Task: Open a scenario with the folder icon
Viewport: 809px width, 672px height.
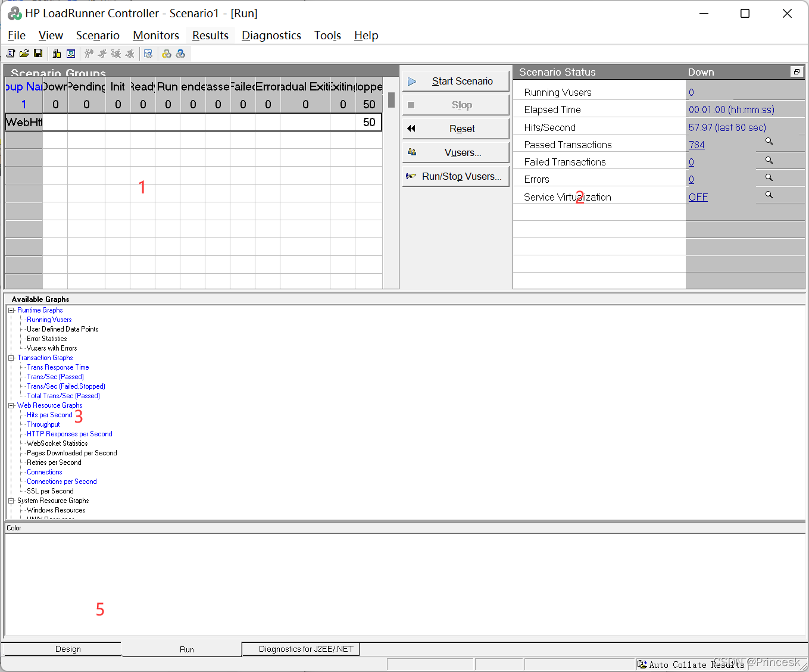Action: click(24, 54)
